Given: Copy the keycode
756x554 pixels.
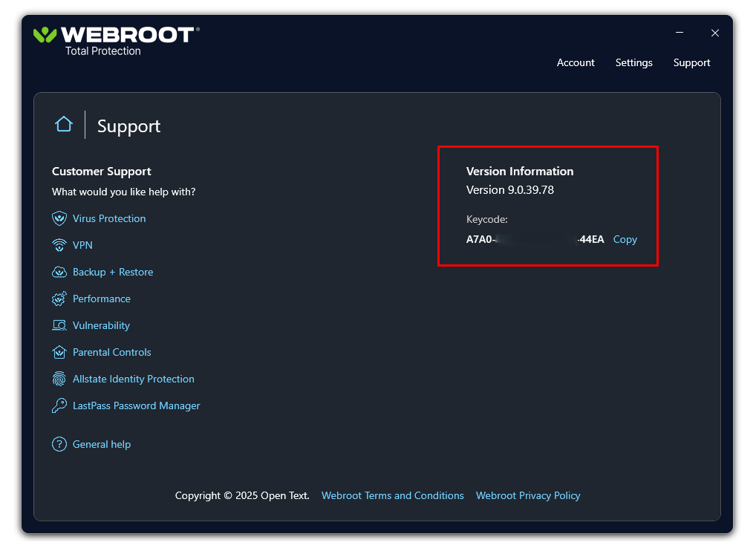Looking at the screenshot, I should pyautogui.click(x=625, y=240).
